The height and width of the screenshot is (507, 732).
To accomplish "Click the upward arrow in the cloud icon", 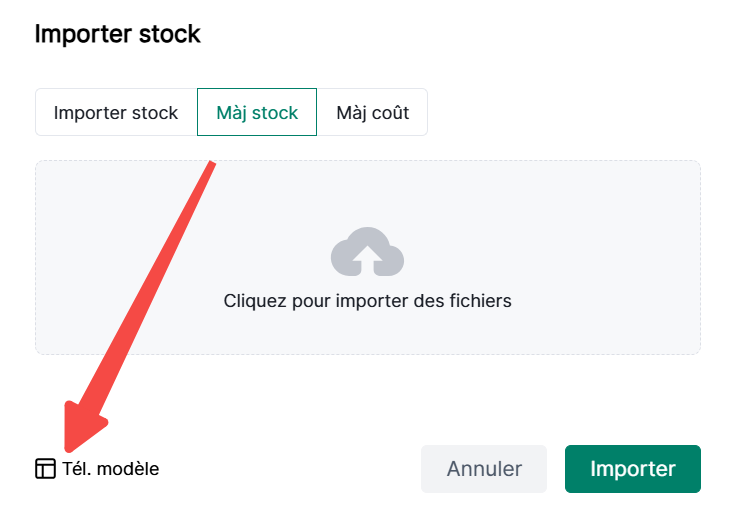I will [x=367, y=259].
